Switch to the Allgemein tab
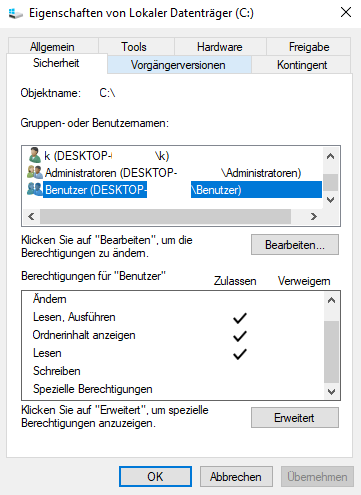The width and height of the screenshot is (361, 495). coord(52,46)
